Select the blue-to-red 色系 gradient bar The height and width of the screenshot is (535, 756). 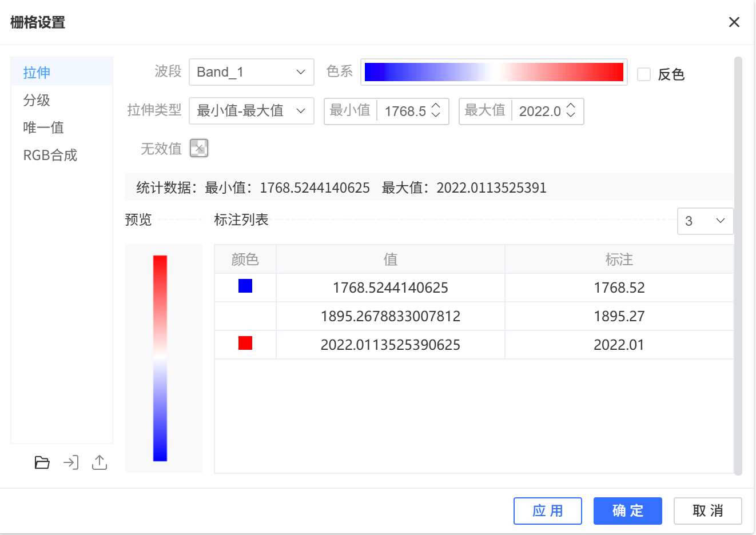point(494,71)
